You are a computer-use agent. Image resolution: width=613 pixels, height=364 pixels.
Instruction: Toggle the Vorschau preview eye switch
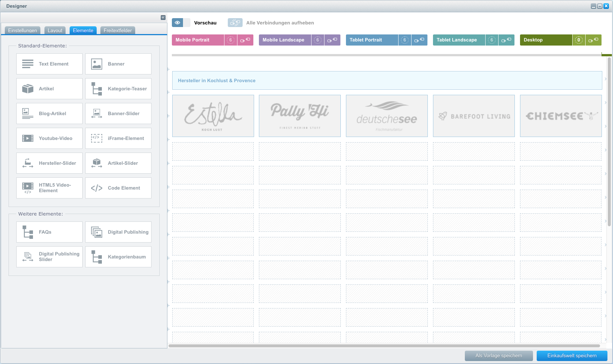(181, 23)
